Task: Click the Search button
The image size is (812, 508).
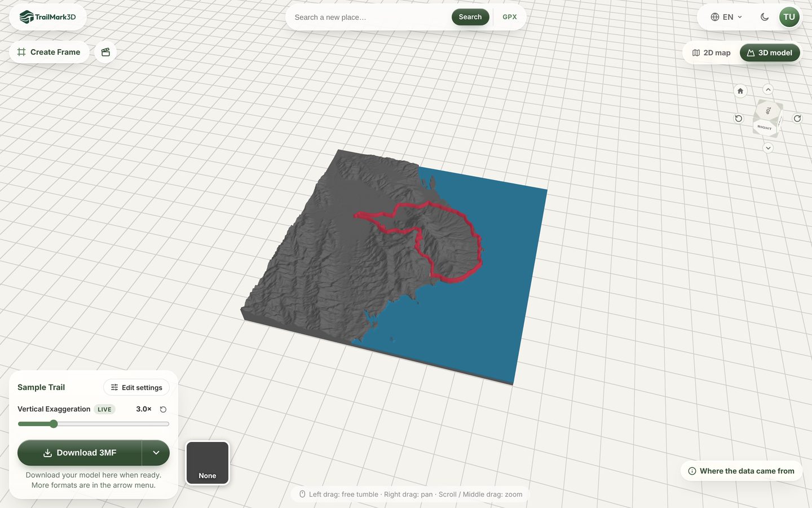Action: (470, 17)
